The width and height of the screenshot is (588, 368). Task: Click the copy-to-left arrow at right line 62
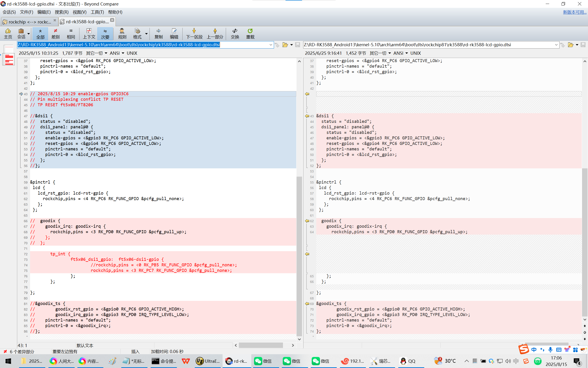307,221
